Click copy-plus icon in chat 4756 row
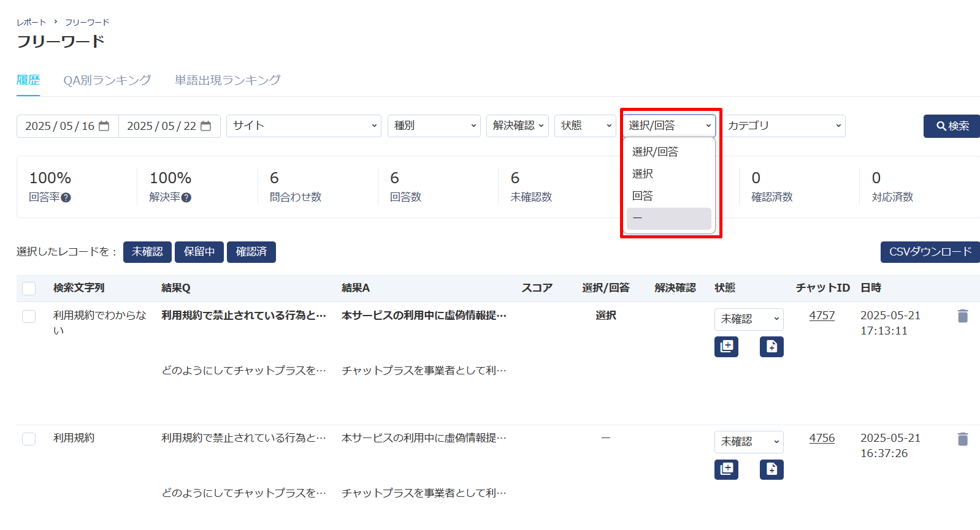The image size is (980, 530). point(726,469)
